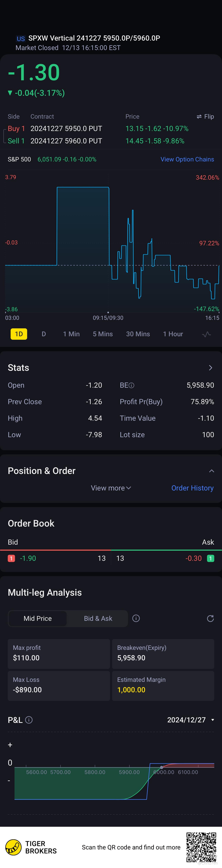Screen dimensions: 222x868
Task: Select the 1D chart period
Action: pyautogui.click(x=19, y=334)
